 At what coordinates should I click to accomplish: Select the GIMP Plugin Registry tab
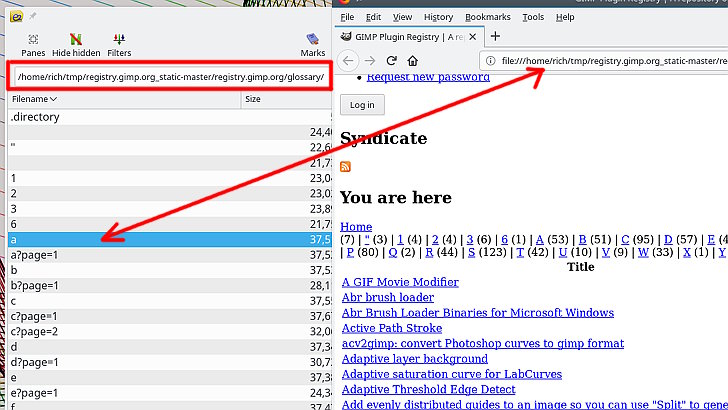[409, 37]
